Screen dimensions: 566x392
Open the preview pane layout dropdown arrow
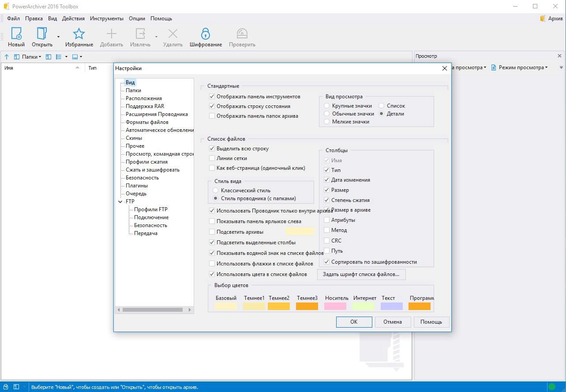point(81,57)
